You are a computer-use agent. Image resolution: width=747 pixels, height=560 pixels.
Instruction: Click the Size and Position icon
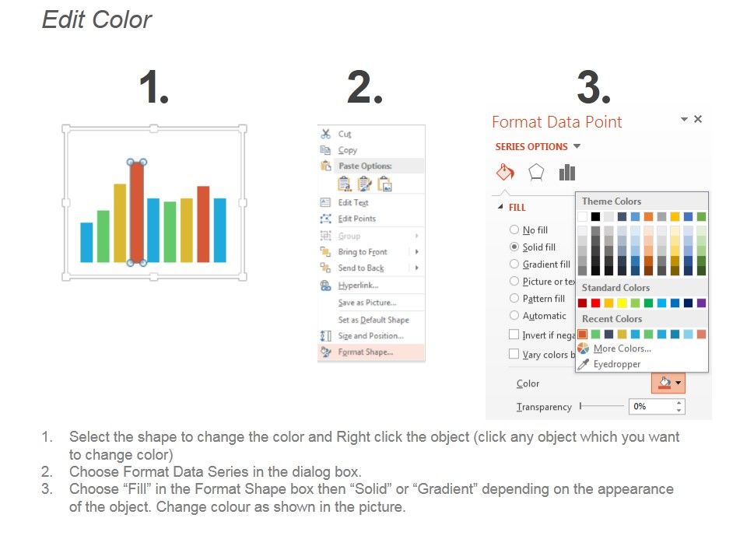point(326,336)
